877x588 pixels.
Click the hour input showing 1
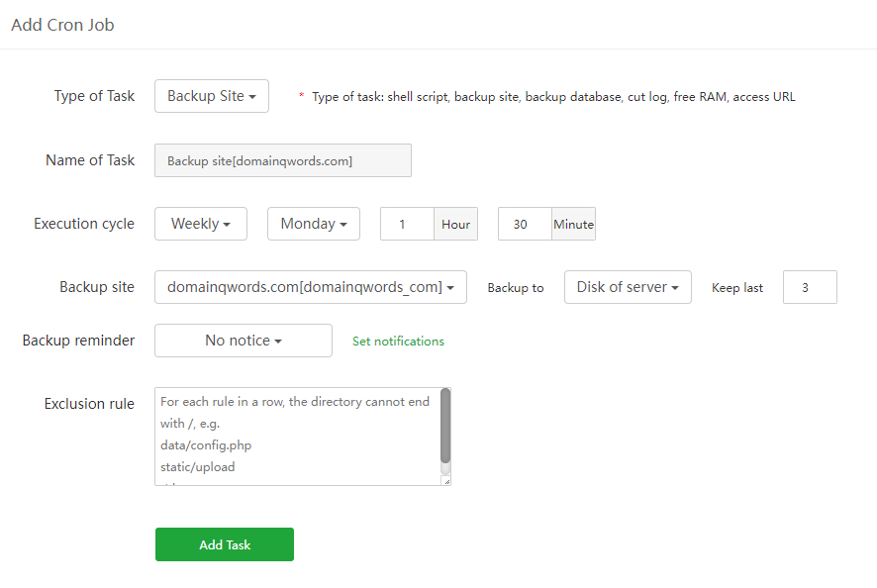click(x=407, y=224)
